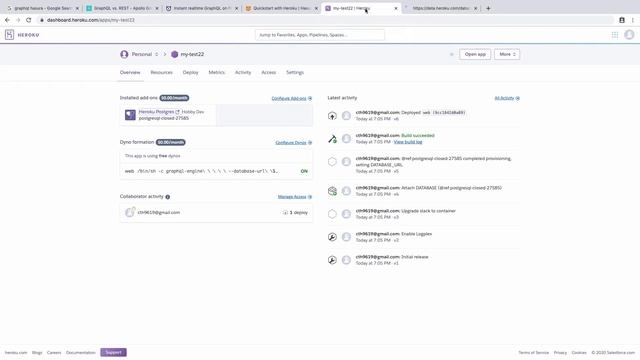
Task: Click the Manage Access link
Action: pyautogui.click(x=295, y=197)
